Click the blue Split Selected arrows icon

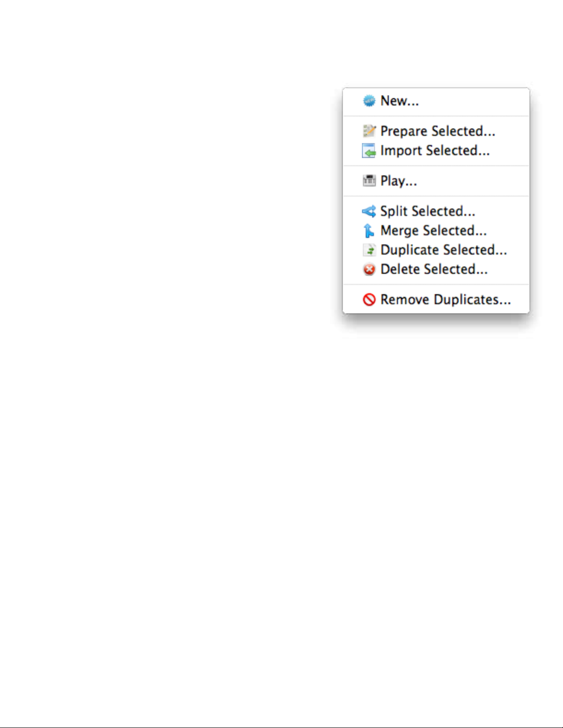(369, 211)
